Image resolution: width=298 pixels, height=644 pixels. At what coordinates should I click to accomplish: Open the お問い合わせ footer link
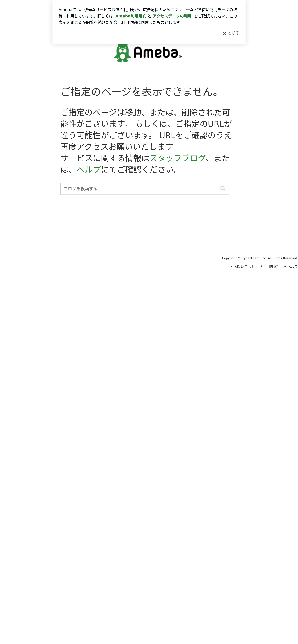[244, 266]
